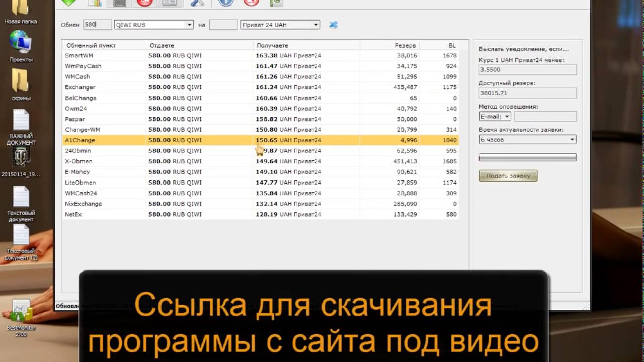This screenshot has height=362, width=644.
Task: Sort by the BL column header
Action: click(x=439, y=45)
